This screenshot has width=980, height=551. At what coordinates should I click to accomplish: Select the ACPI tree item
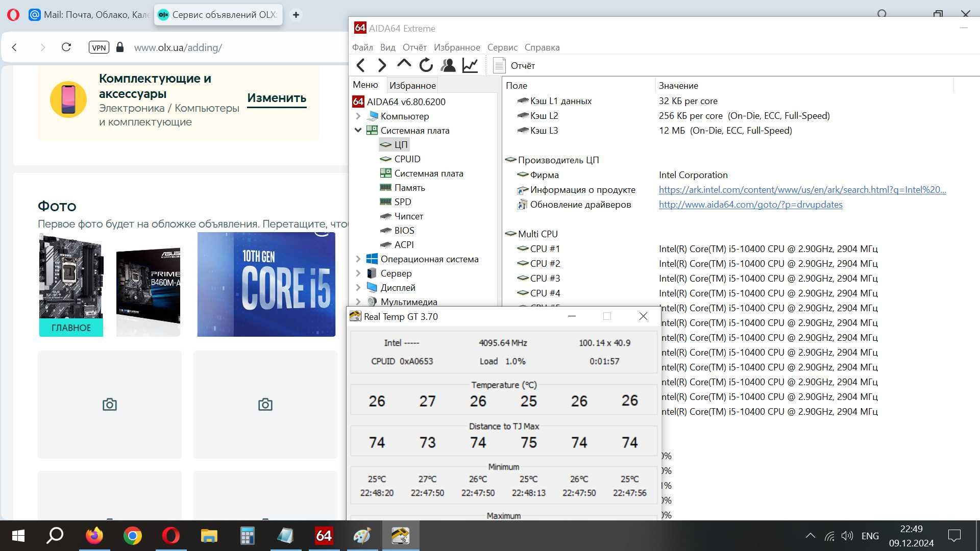click(397, 244)
